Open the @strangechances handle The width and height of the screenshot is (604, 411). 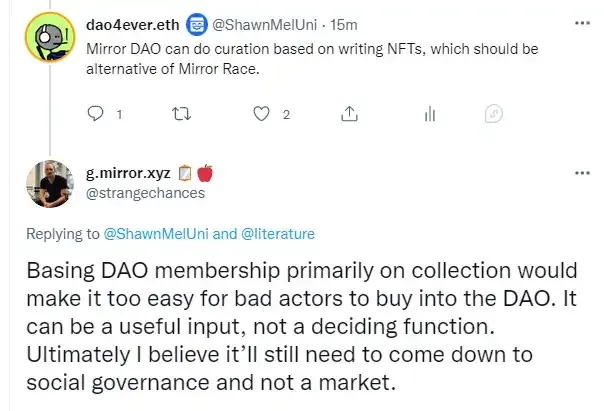pyautogui.click(x=145, y=193)
